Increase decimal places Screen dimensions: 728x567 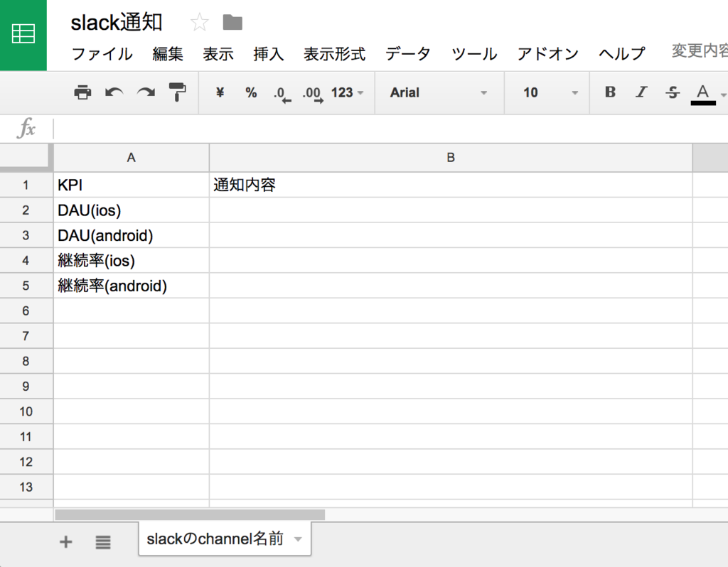click(x=313, y=94)
